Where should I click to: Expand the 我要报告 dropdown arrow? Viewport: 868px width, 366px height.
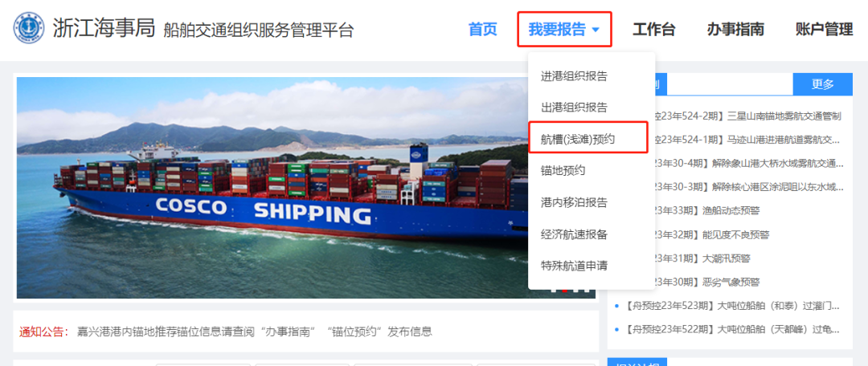[596, 30]
